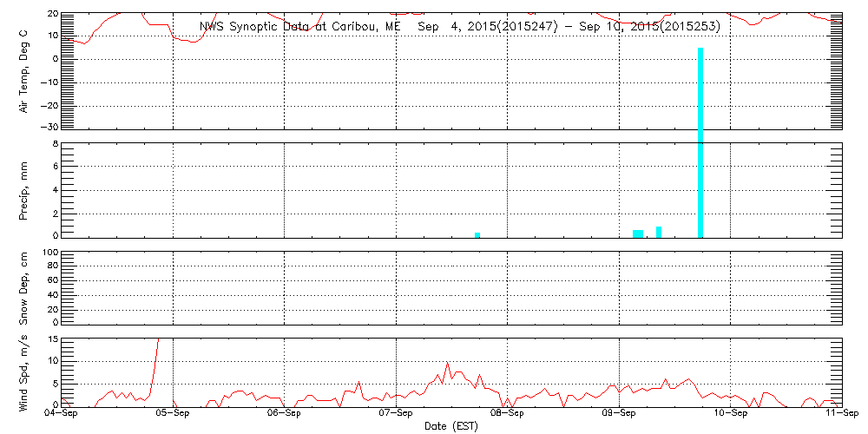The image size is (868, 434).
Task: Click the 09-Sep date tick label
Action: pos(619,415)
